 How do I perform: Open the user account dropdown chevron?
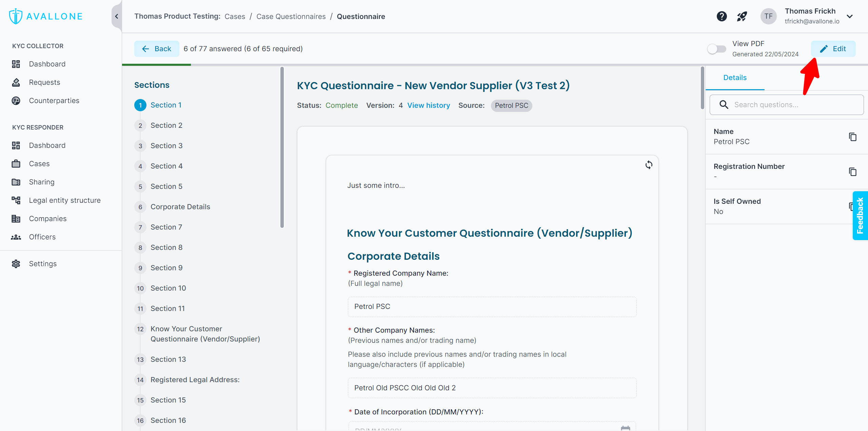pyautogui.click(x=850, y=16)
